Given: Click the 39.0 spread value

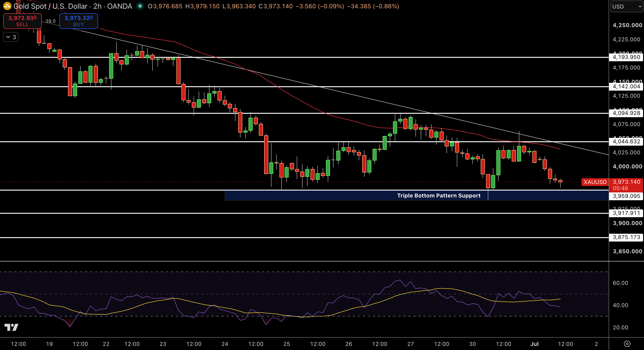Looking at the screenshot, I should pyautogui.click(x=51, y=21).
